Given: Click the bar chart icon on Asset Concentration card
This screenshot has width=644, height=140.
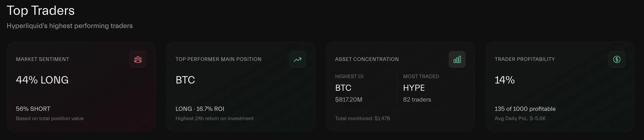Looking at the screenshot, I should [x=457, y=59].
